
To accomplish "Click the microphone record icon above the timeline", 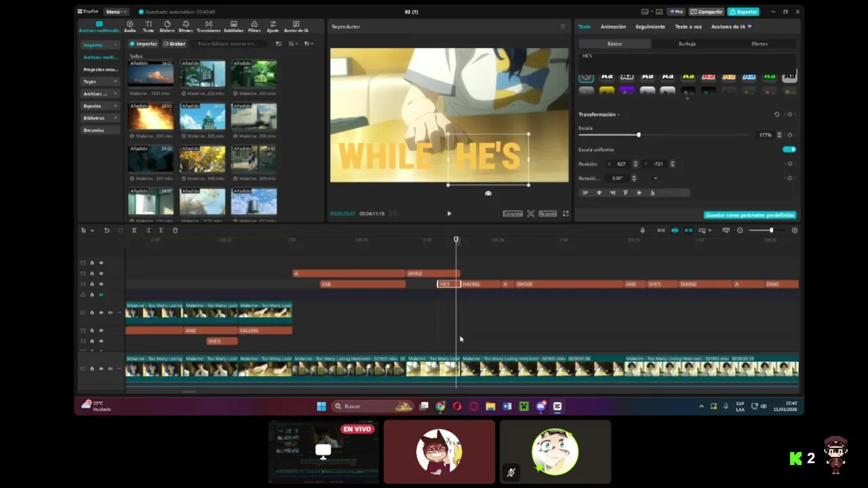I will pyautogui.click(x=642, y=230).
